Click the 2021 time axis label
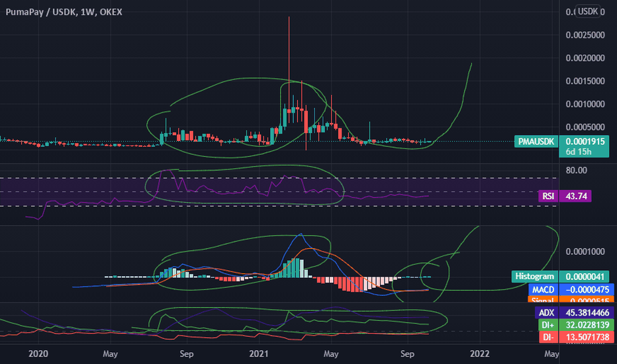Viewport: 617px width, 364px height. coord(259,354)
